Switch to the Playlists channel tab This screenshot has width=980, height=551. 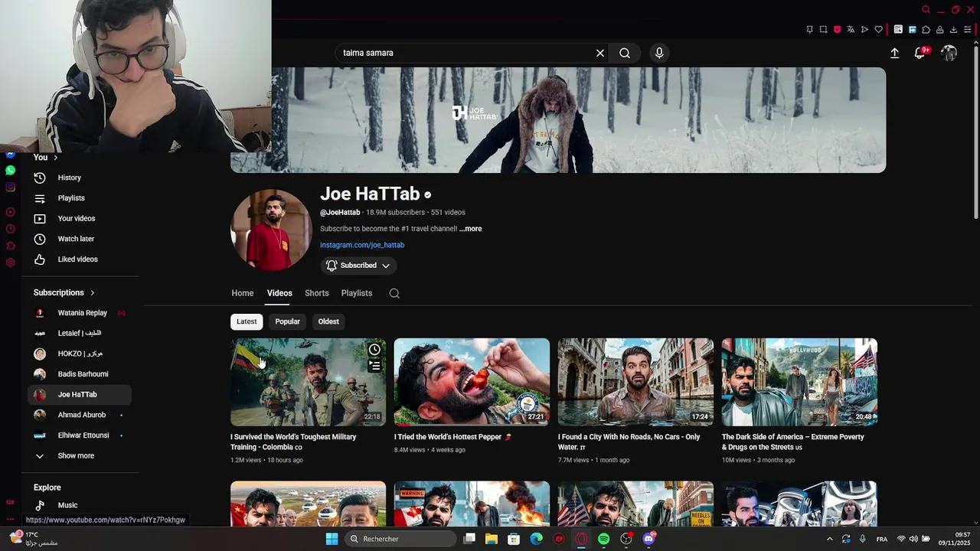point(357,293)
